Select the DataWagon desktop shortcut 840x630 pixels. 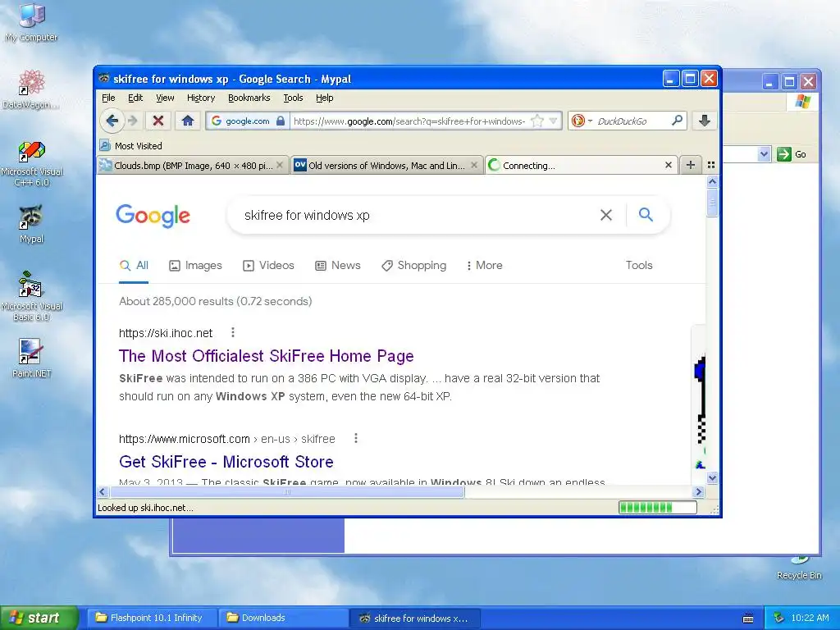pyautogui.click(x=32, y=89)
